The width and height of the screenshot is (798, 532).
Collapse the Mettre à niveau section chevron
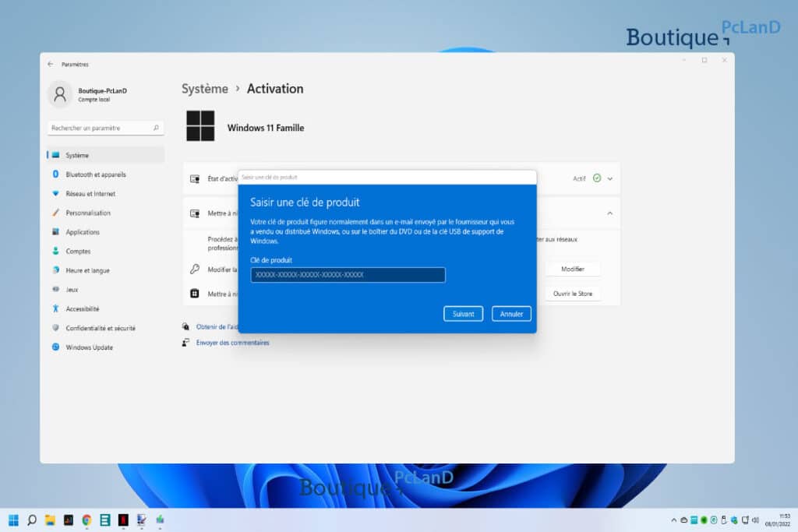609,213
